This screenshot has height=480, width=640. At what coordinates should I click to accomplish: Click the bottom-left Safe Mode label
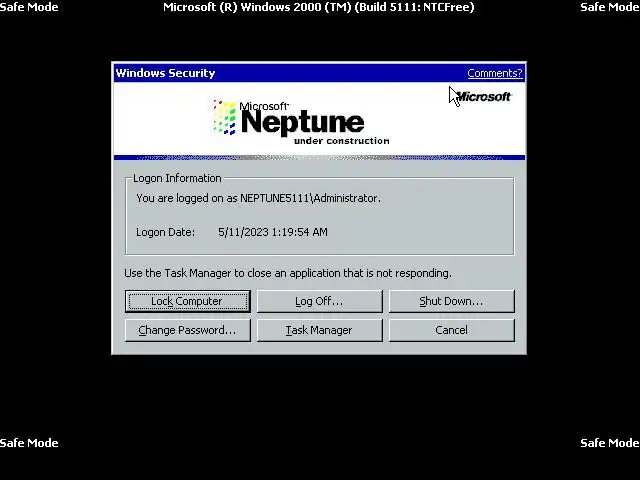point(29,443)
